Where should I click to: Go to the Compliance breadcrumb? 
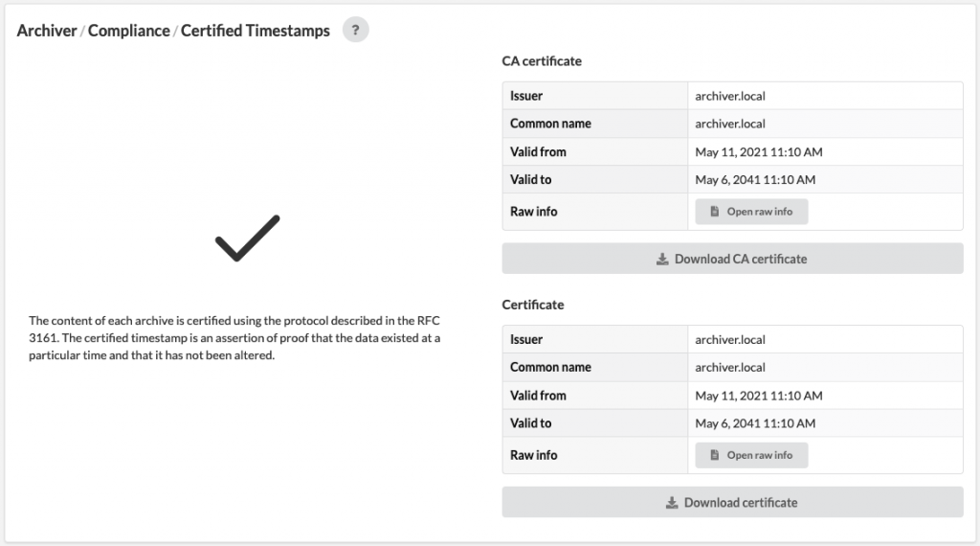[129, 31]
